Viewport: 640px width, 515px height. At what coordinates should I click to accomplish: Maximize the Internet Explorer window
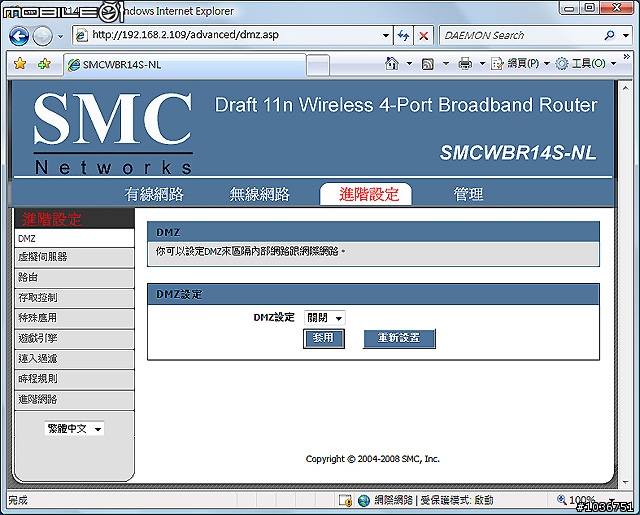(590, 7)
